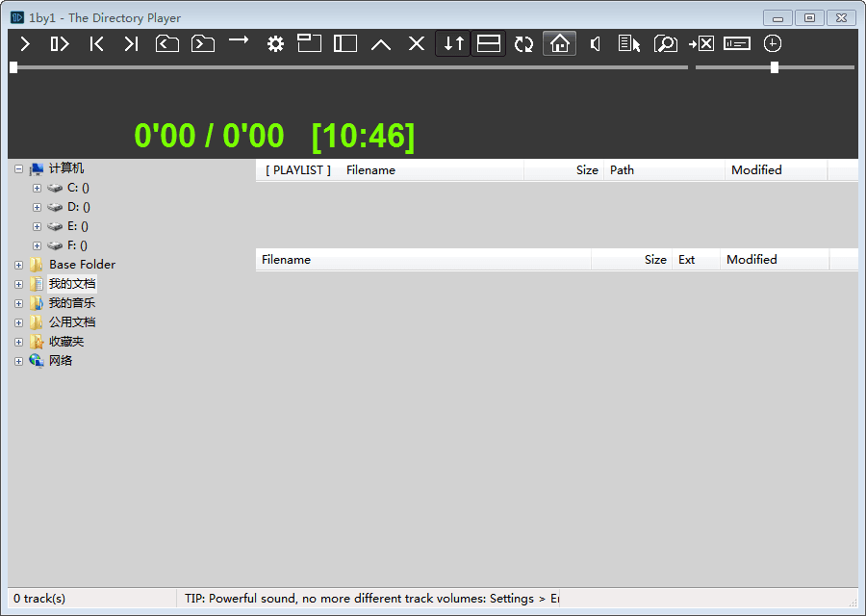Select 网络 in the tree
866x616 pixels.
point(61,361)
